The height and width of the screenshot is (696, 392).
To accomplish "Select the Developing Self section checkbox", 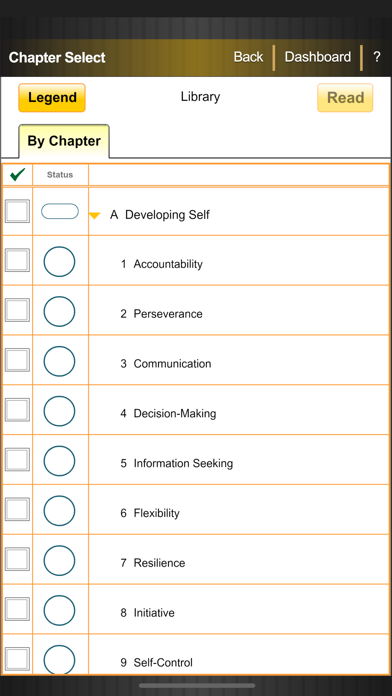I will pos(17,211).
